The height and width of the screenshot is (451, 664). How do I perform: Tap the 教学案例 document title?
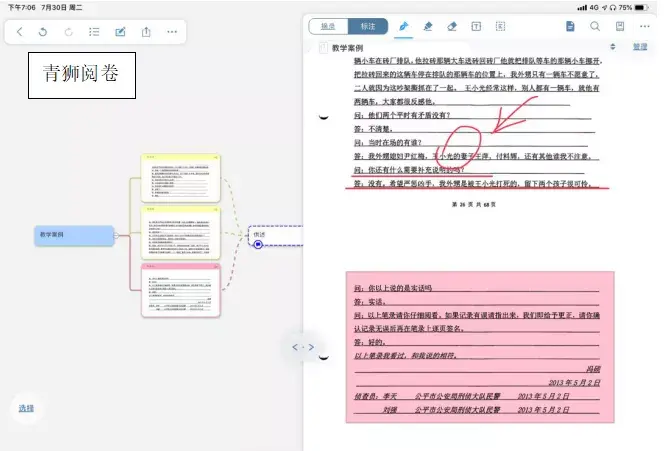347,48
